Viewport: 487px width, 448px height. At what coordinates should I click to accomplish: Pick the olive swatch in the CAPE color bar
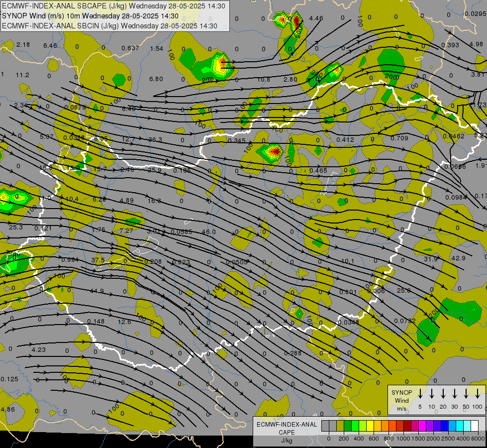click(340, 426)
